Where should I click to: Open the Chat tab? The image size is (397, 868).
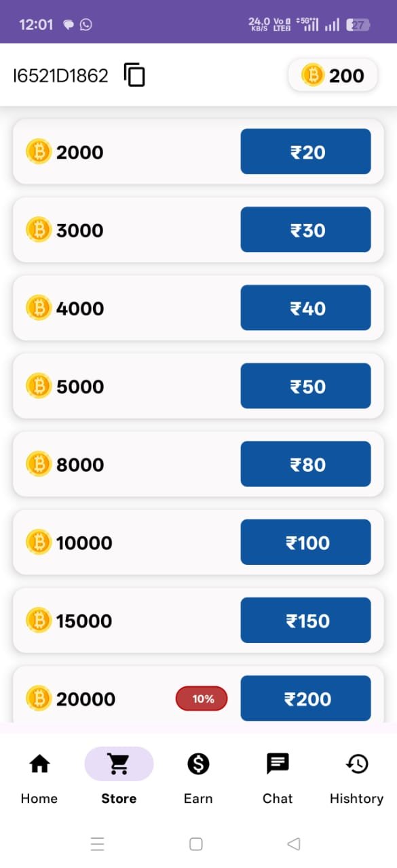click(x=277, y=778)
